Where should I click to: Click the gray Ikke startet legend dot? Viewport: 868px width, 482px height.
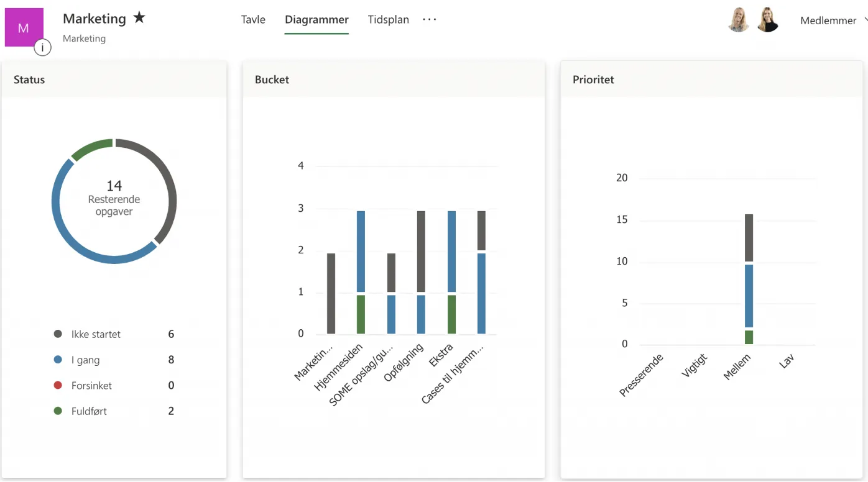point(58,334)
